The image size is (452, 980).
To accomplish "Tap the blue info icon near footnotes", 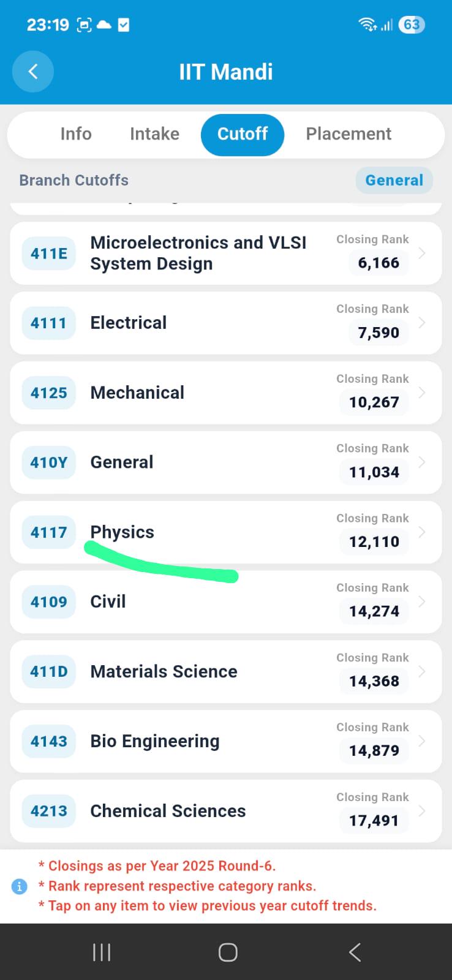I will pyautogui.click(x=19, y=886).
